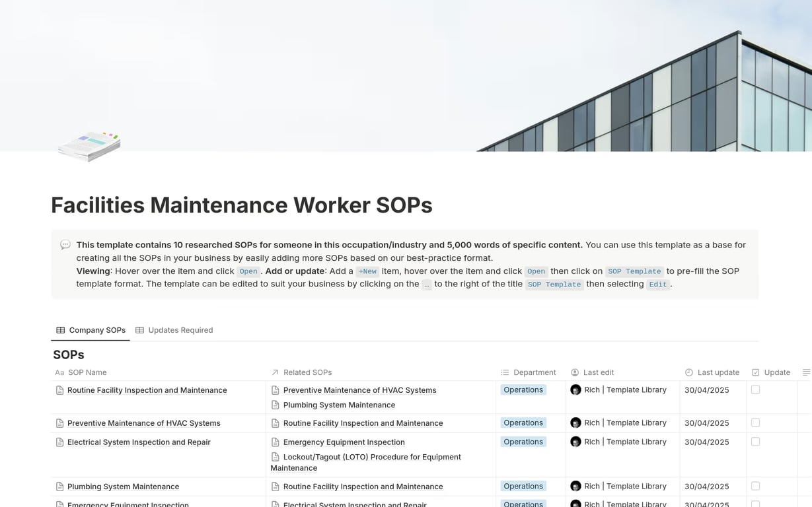Image resolution: width=812 pixels, height=507 pixels.
Task: Click the person icon in Last edit header
Action: click(575, 372)
